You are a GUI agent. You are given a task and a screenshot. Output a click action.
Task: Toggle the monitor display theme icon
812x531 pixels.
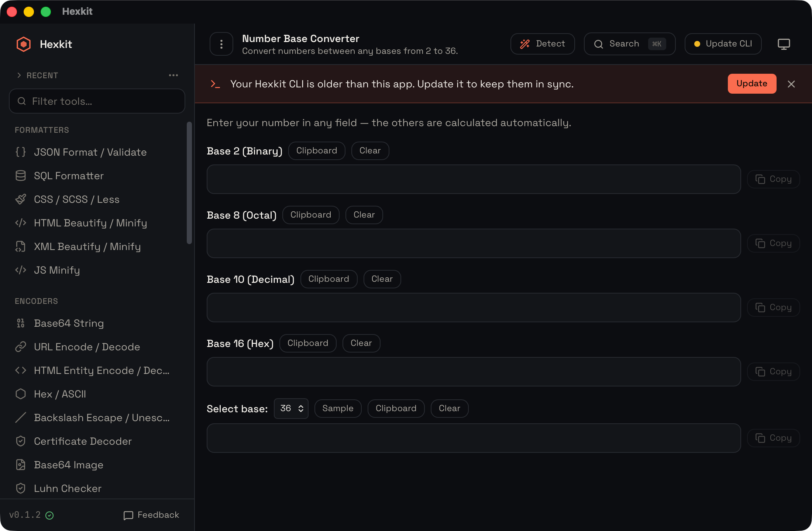(x=784, y=44)
